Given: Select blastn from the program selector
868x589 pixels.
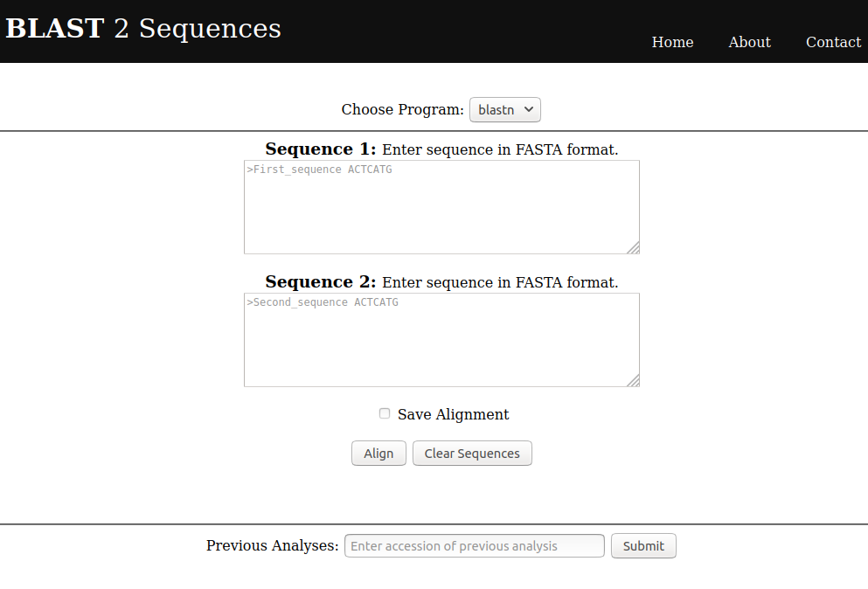Looking at the screenshot, I should pyautogui.click(x=504, y=109).
